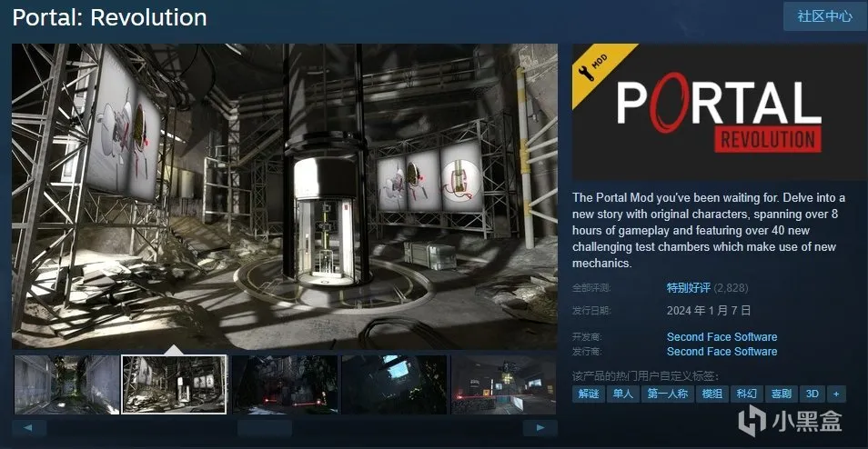Select the 模组 tag
Screen dimensions: 868x449
(712, 394)
